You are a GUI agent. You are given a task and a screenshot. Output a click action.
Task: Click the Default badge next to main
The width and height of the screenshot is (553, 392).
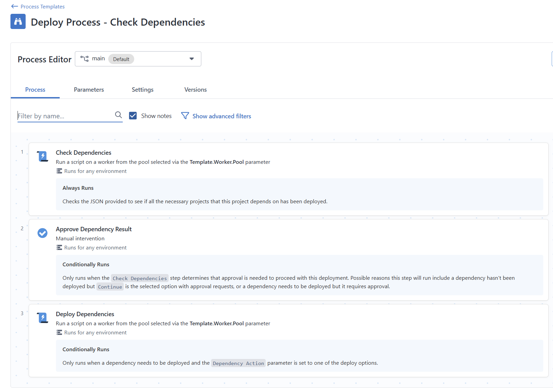point(121,59)
